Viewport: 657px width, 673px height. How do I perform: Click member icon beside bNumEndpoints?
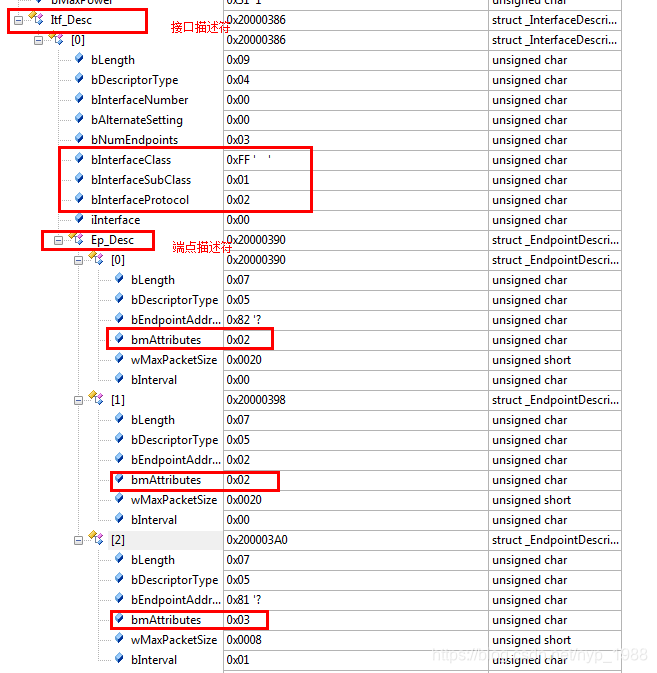point(79,138)
